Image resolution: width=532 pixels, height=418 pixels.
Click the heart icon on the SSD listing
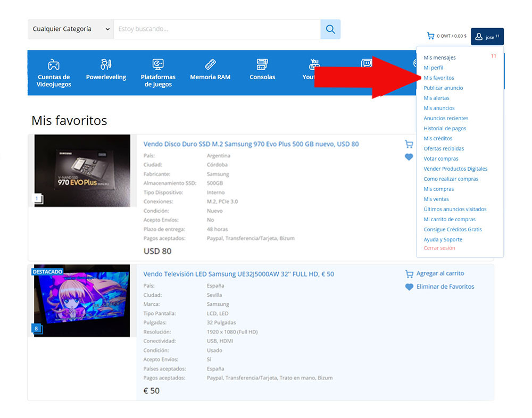coord(409,157)
